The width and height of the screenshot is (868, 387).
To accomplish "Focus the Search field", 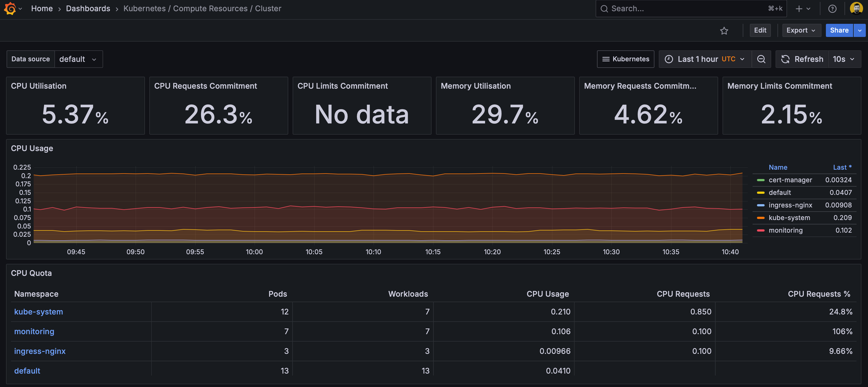I will [691, 9].
